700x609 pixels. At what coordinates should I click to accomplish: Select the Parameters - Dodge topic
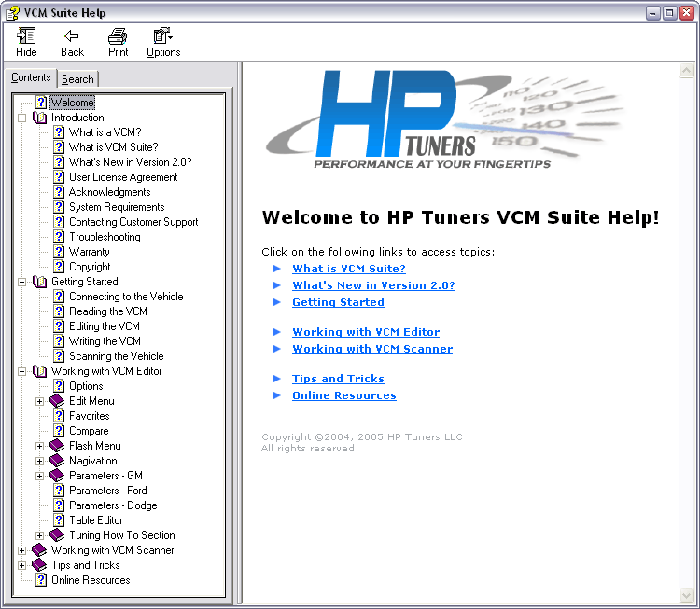(x=113, y=505)
